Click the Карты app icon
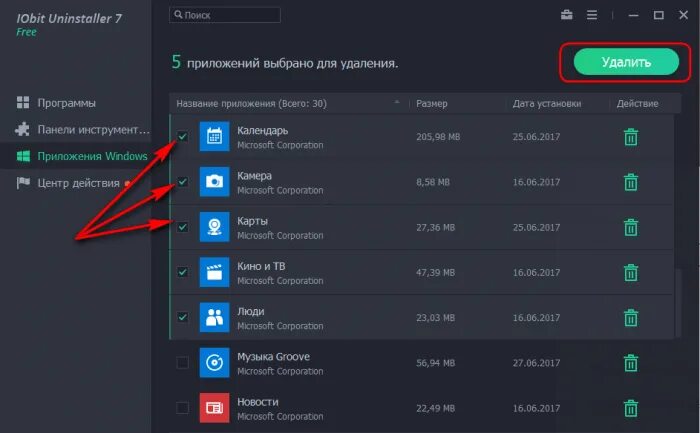This screenshot has height=433, width=700. (x=214, y=227)
